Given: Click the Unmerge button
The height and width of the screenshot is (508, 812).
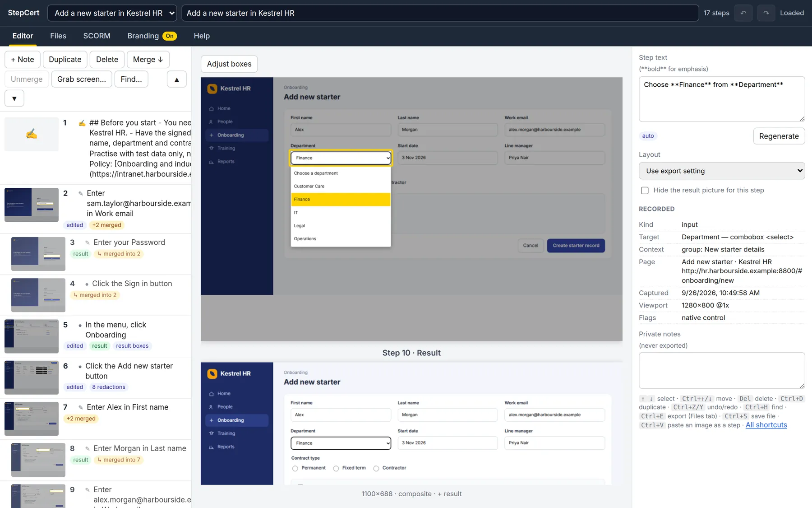Looking at the screenshot, I should click(27, 79).
